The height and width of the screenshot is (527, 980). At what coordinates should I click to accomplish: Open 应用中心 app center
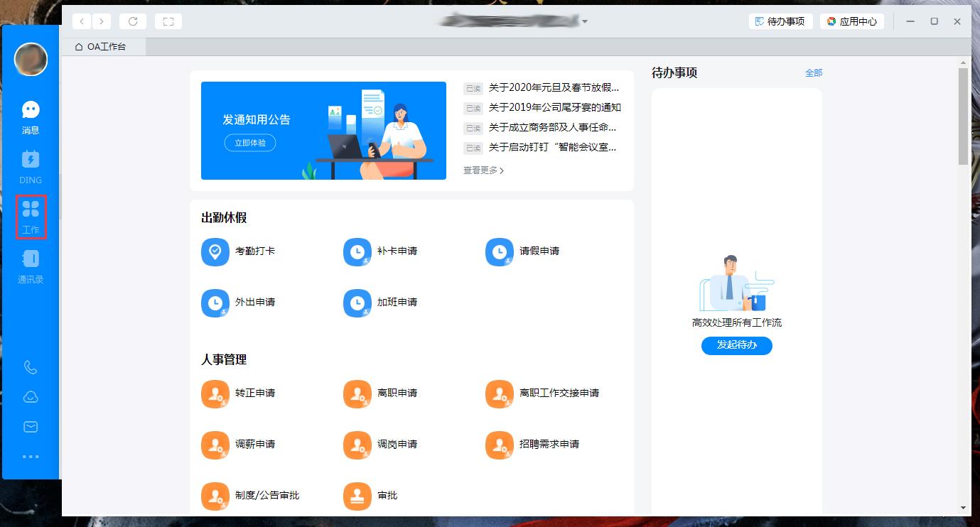[852, 21]
